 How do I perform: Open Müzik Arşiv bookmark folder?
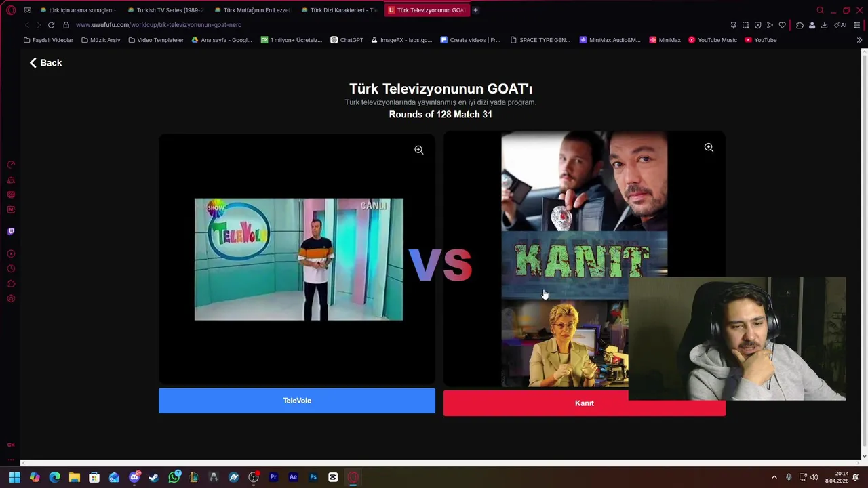click(x=100, y=40)
